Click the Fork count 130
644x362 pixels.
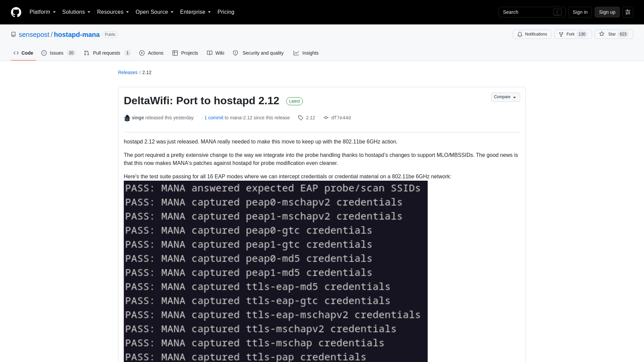coord(582,34)
